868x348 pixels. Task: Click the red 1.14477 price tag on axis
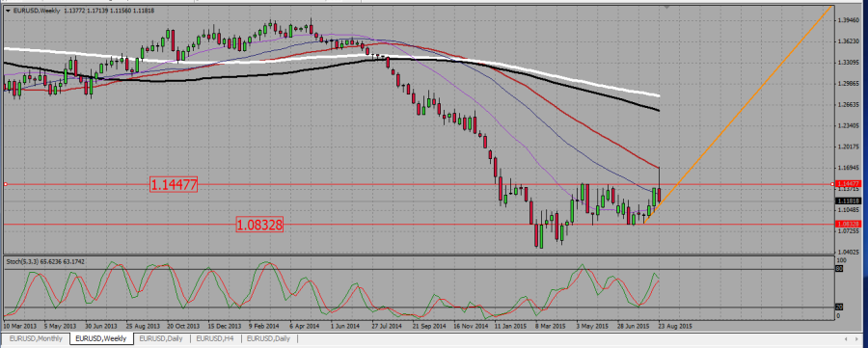(x=847, y=184)
